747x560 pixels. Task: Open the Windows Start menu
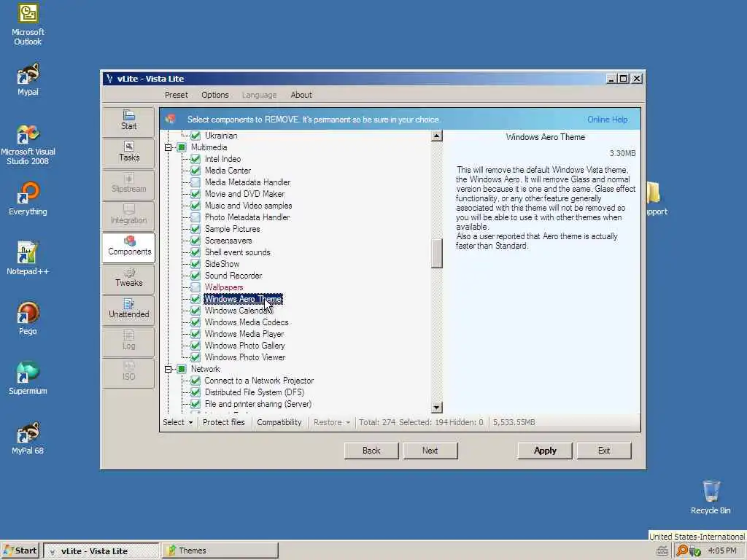pyautogui.click(x=20, y=551)
